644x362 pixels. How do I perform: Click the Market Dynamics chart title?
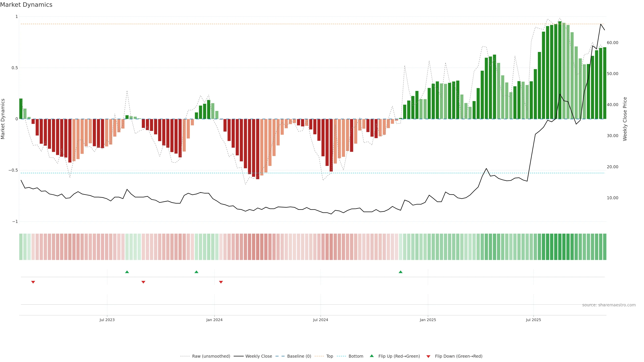(26, 5)
